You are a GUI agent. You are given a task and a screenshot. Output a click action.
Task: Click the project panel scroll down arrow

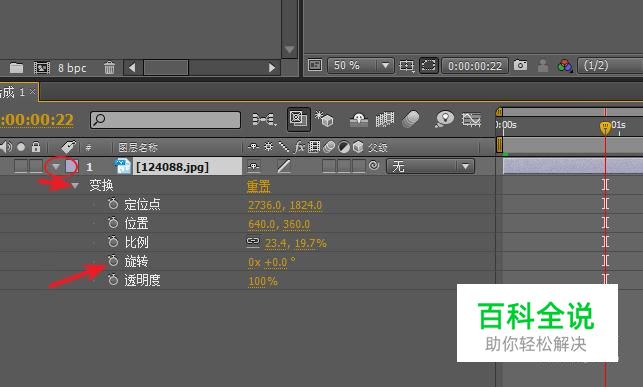tap(290, 50)
